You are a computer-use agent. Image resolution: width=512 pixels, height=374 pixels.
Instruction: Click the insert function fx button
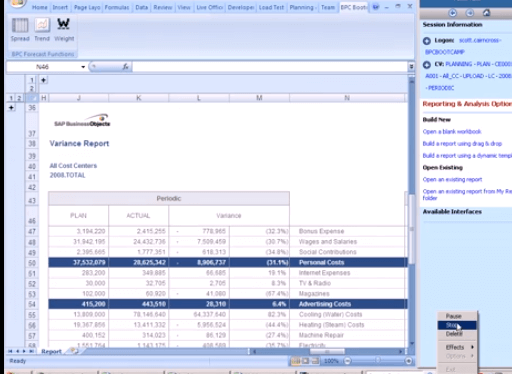tap(125, 67)
